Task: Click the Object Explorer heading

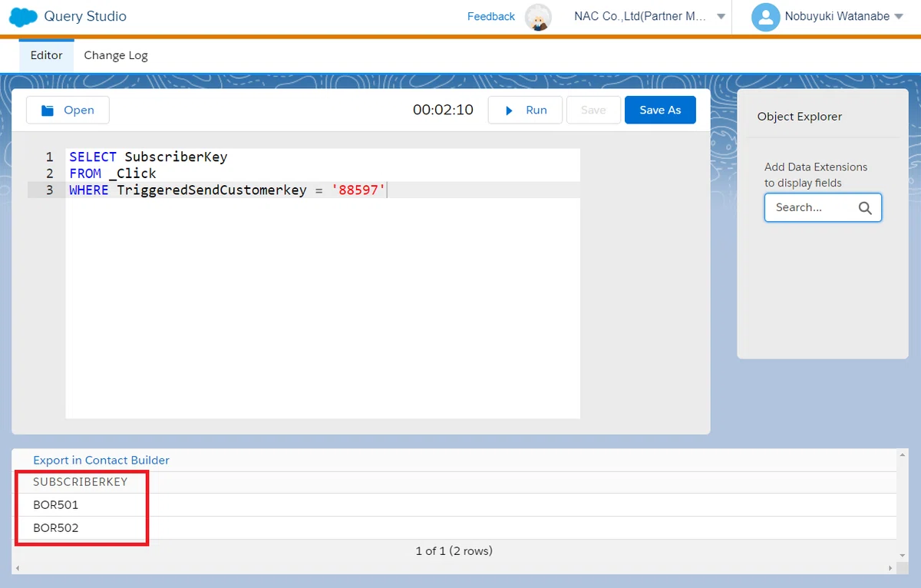Action: pyautogui.click(x=800, y=117)
